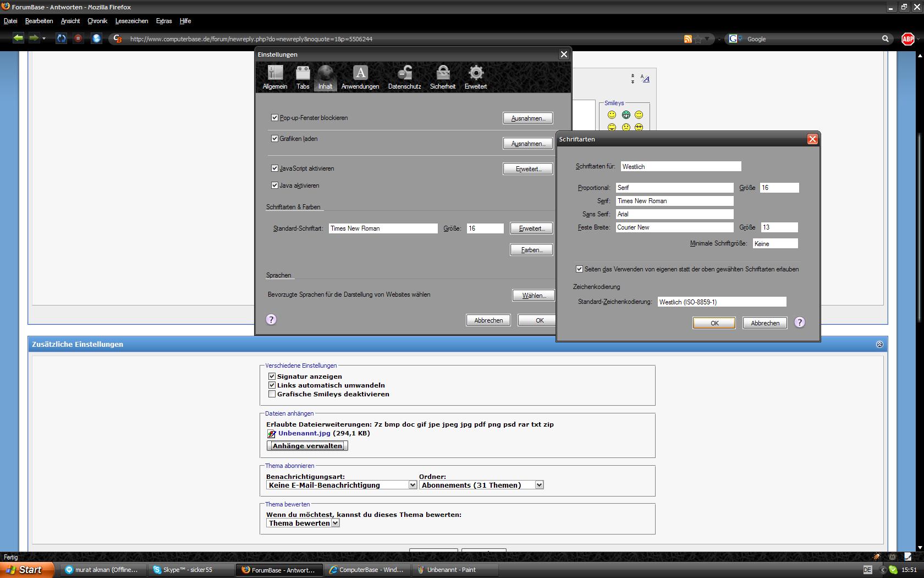Click the Windows Start button
The width and height of the screenshot is (924, 578).
pyautogui.click(x=27, y=570)
